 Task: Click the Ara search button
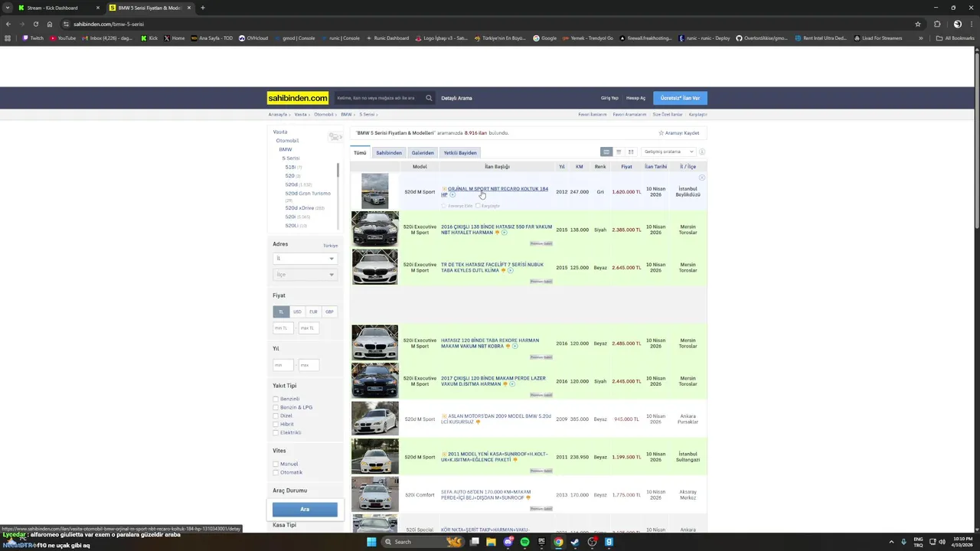pos(305,509)
